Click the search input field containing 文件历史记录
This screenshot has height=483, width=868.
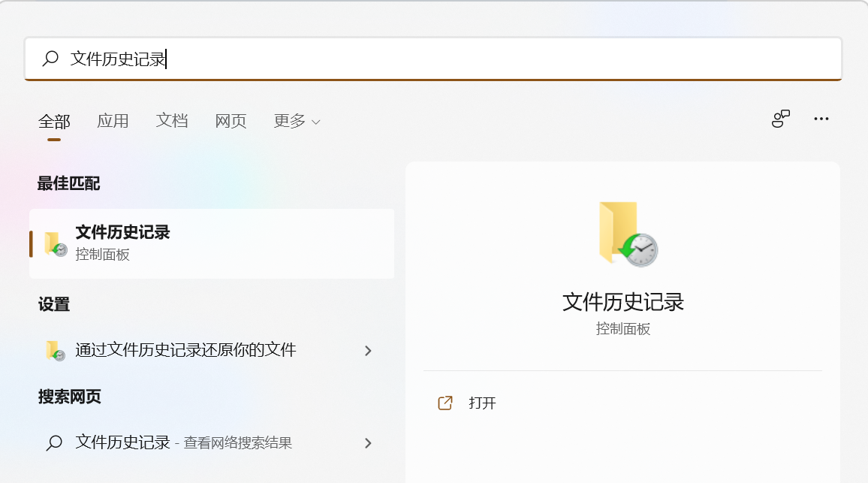tap(433, 59)
